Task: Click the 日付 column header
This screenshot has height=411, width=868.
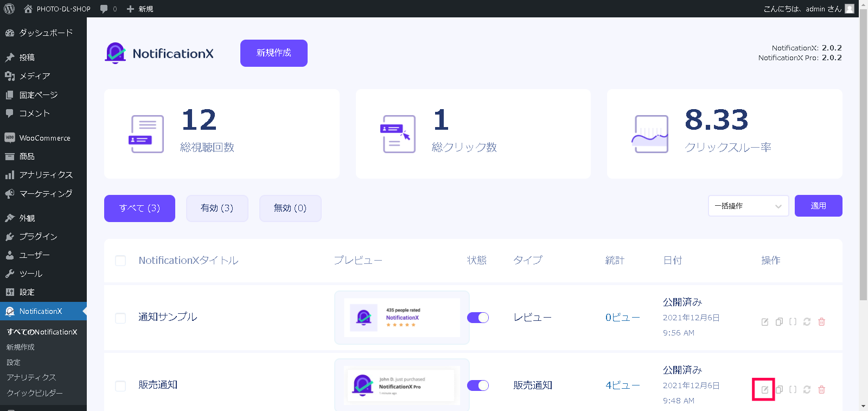Action: click(673, 261)
